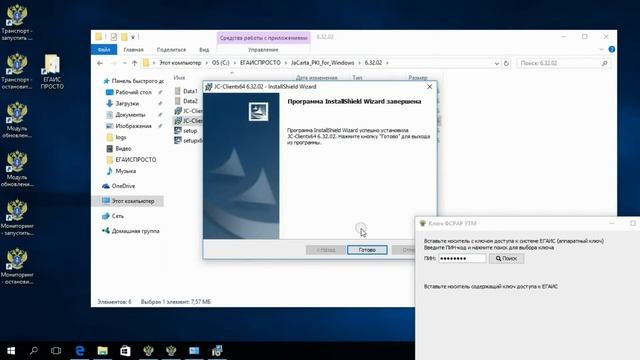Minimize the Ключ ФСРАР УТМ window

coord(612,223)
